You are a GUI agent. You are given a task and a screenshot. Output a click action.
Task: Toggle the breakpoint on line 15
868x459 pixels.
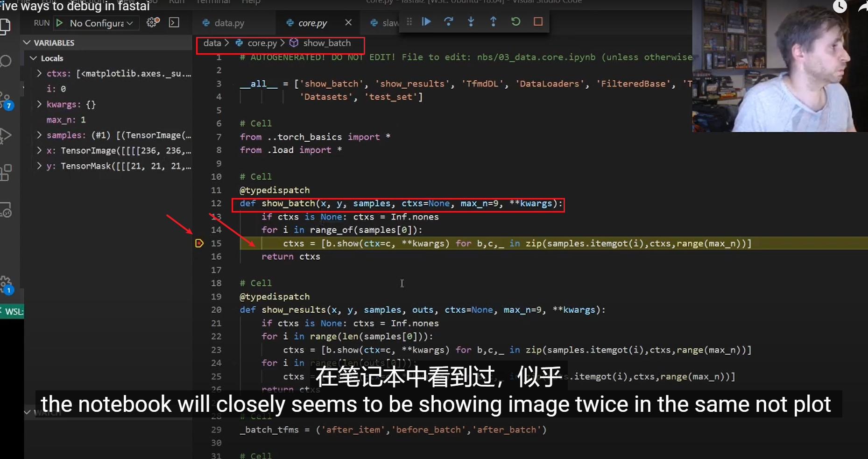200,243
